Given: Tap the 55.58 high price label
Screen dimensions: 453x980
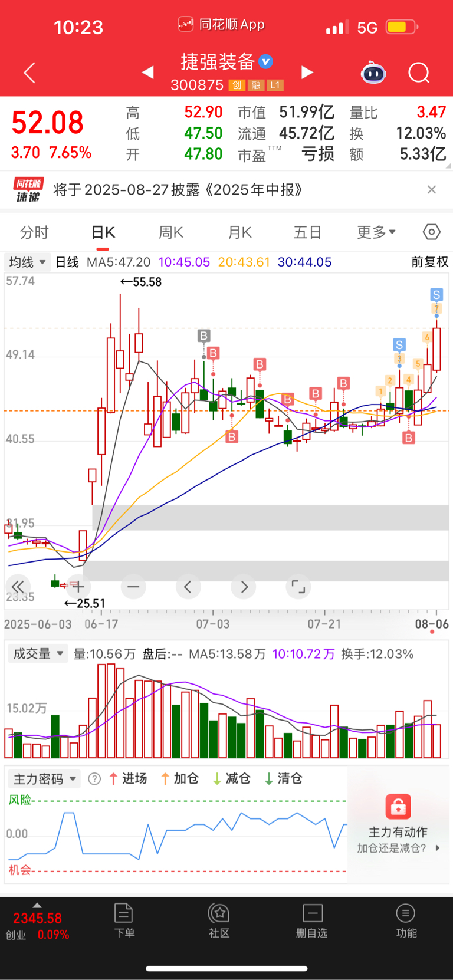Looking at the screenshot, I should tap(141, 282).
